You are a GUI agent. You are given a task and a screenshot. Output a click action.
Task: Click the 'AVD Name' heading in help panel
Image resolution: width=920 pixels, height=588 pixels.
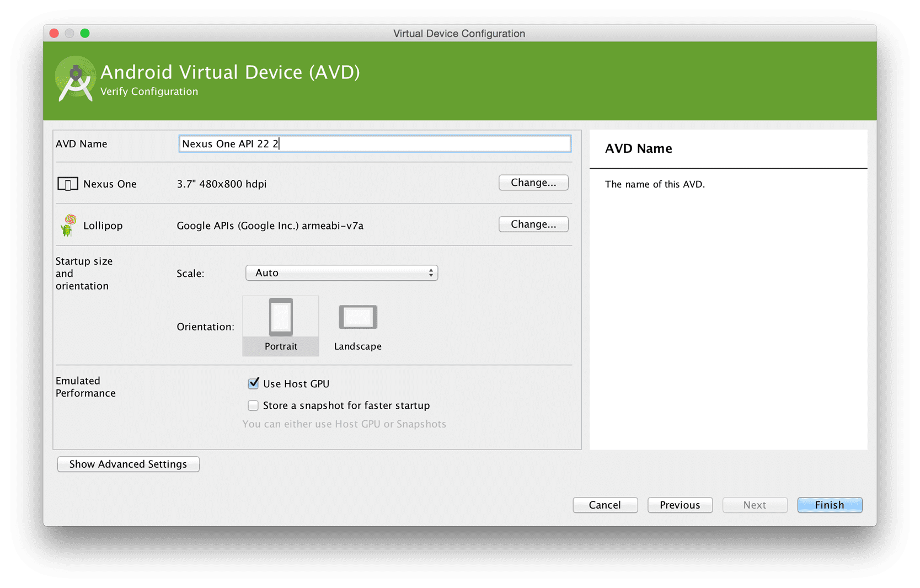pos(638,148)
